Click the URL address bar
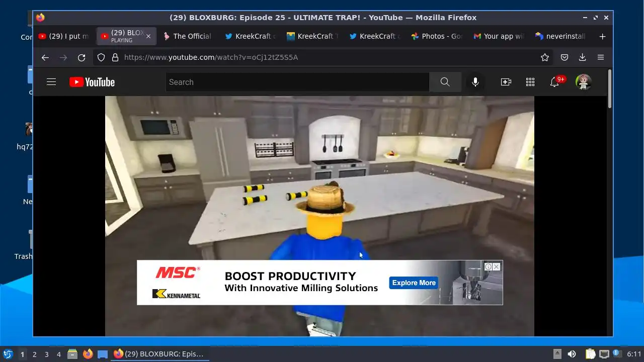Viewport: 644px width, 362px height. (322, 57)
